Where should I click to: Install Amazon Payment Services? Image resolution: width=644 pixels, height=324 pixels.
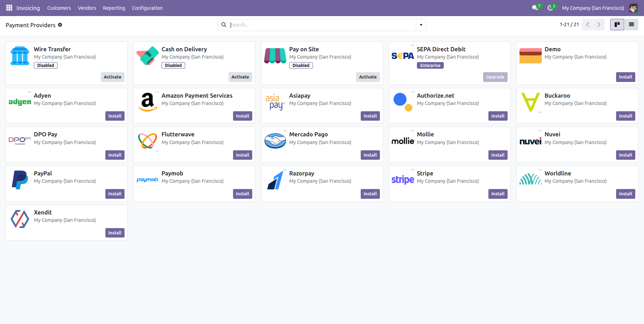tap(242, 116)
